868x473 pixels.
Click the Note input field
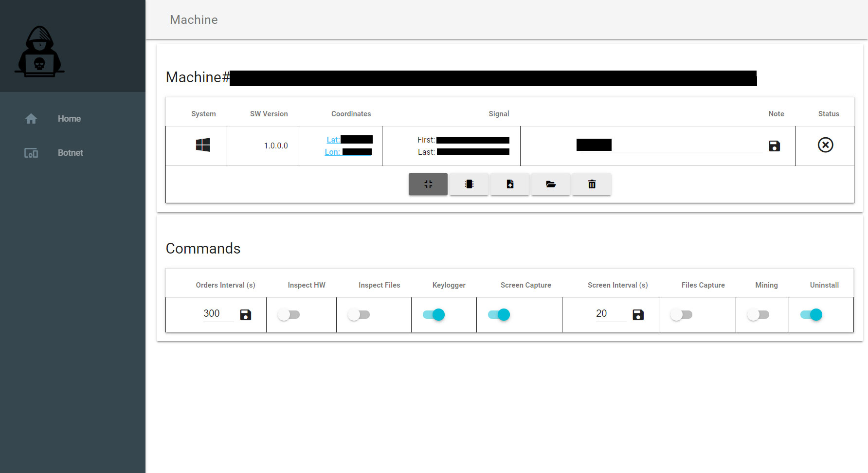click(x=671, y=145)
